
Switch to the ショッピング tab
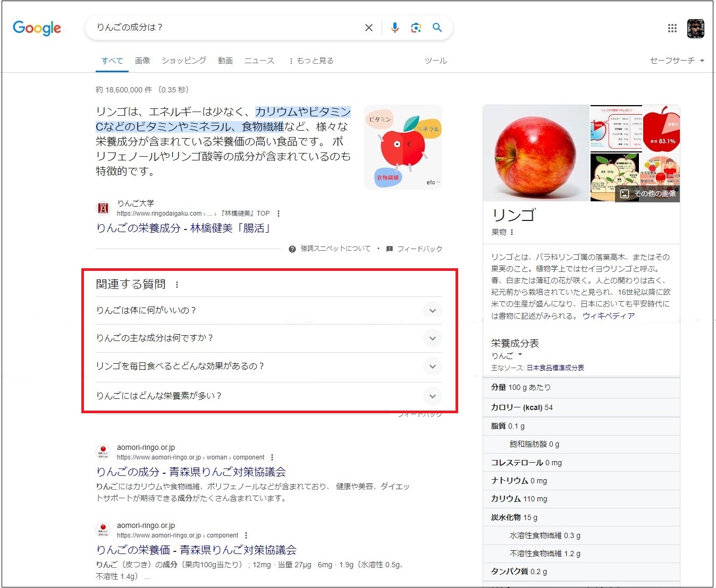pyautogui.click(x=184, y=61)
